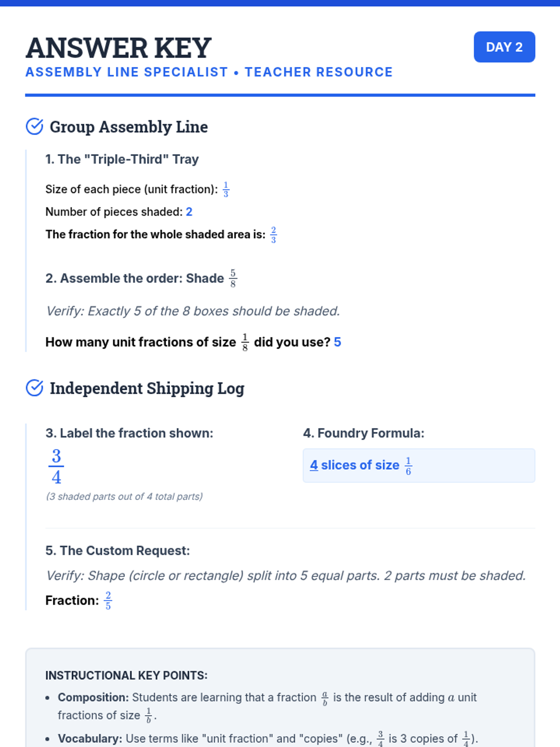Select the Custom Request question heading
The image size is (560, 747).
coord(118,551)
